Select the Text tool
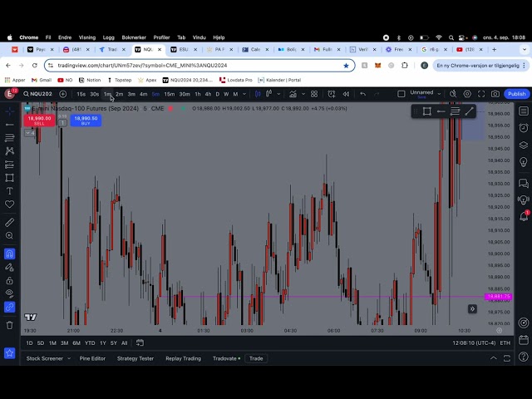Screen dimensions: 532x399 point(9,191)
